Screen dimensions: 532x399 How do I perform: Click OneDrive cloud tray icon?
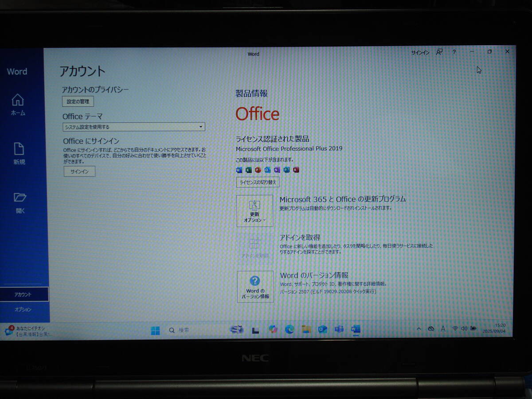coord(430,329)
